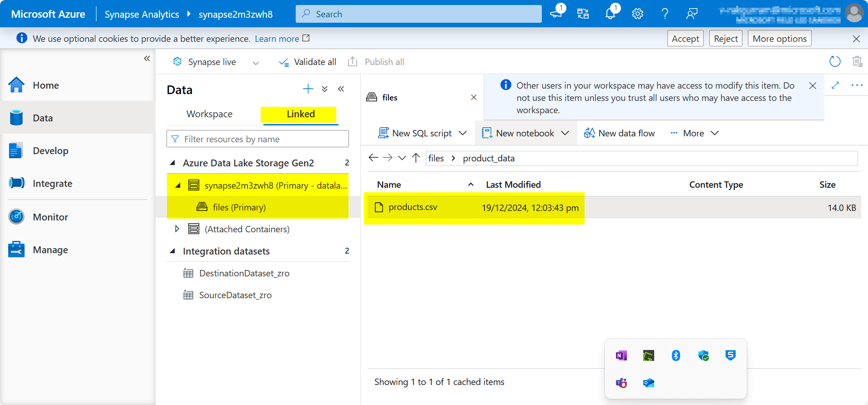Go forward in folder navigation
Image resolution: width=868 pixels, height=405 pixels.
[388, 157]
